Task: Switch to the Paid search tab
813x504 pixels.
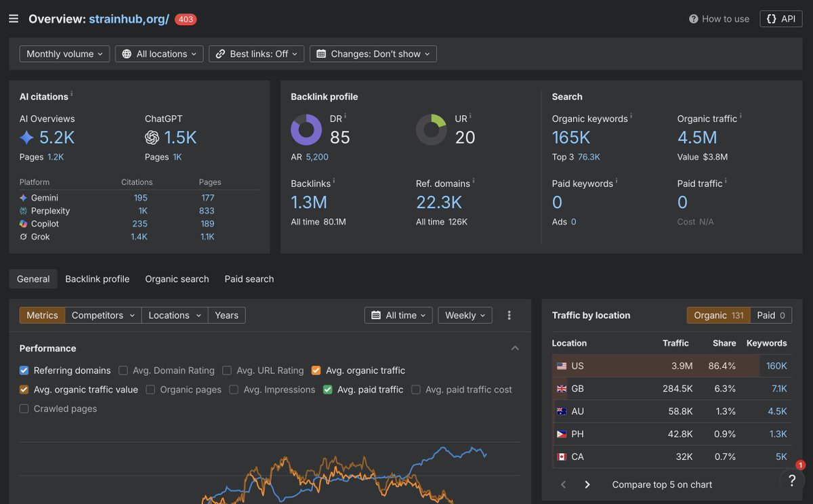Action: point(249,278)
